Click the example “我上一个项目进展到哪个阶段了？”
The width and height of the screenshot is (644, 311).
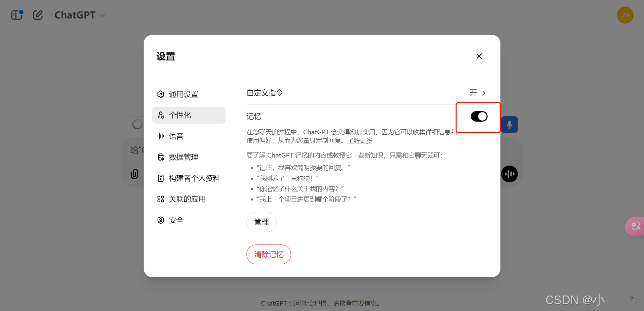click(x=306, y=199)
